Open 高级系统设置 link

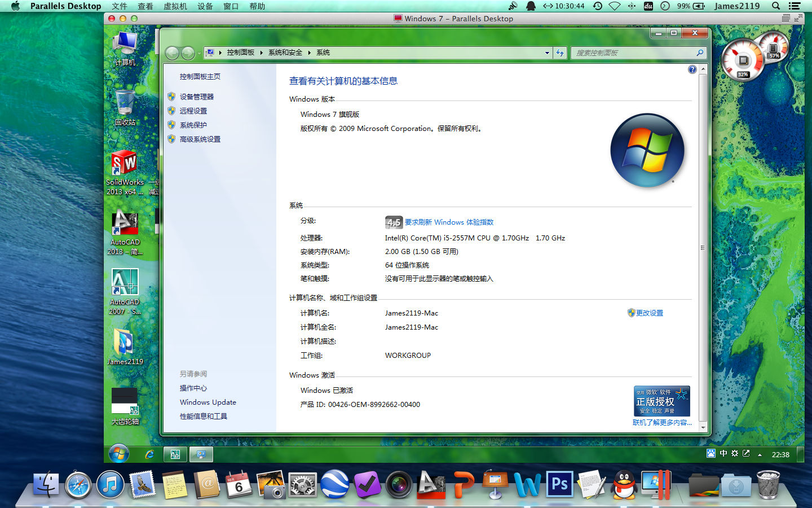200,139
